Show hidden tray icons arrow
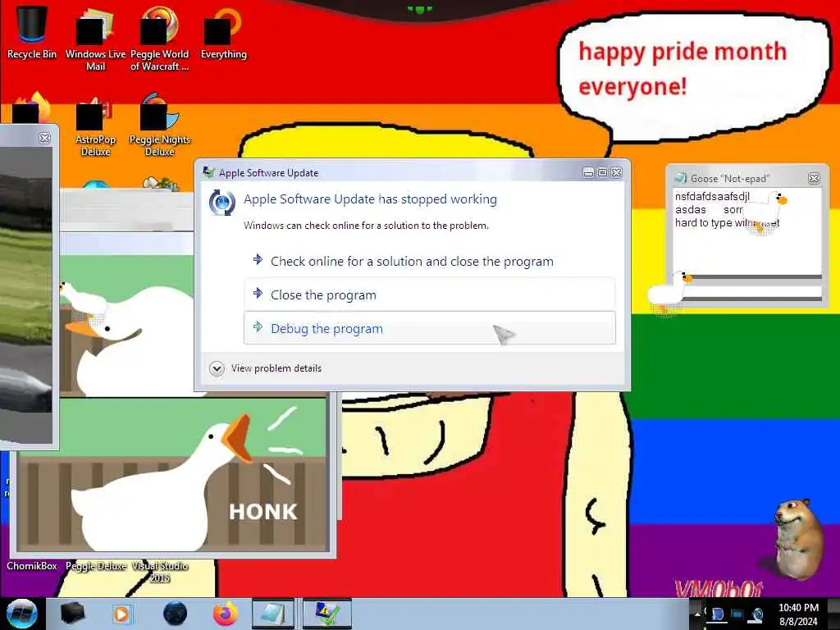This screenshot has width=840, height=630. coord(697,614)
